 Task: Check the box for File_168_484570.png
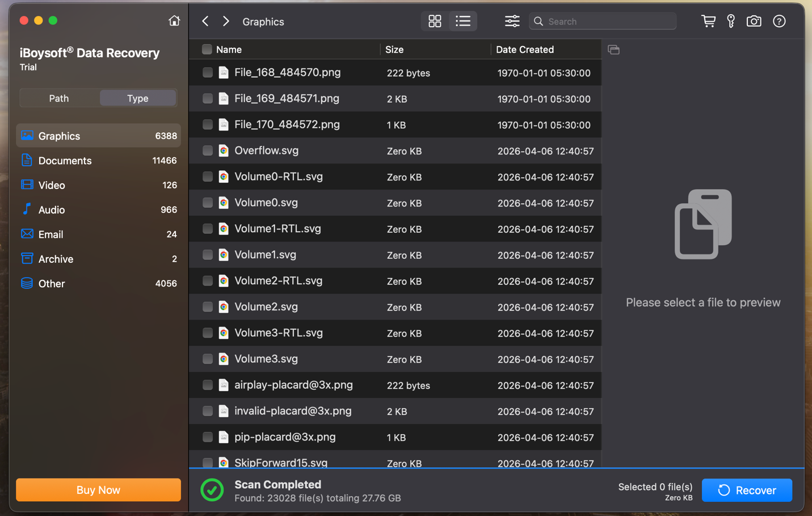[208, 73]
